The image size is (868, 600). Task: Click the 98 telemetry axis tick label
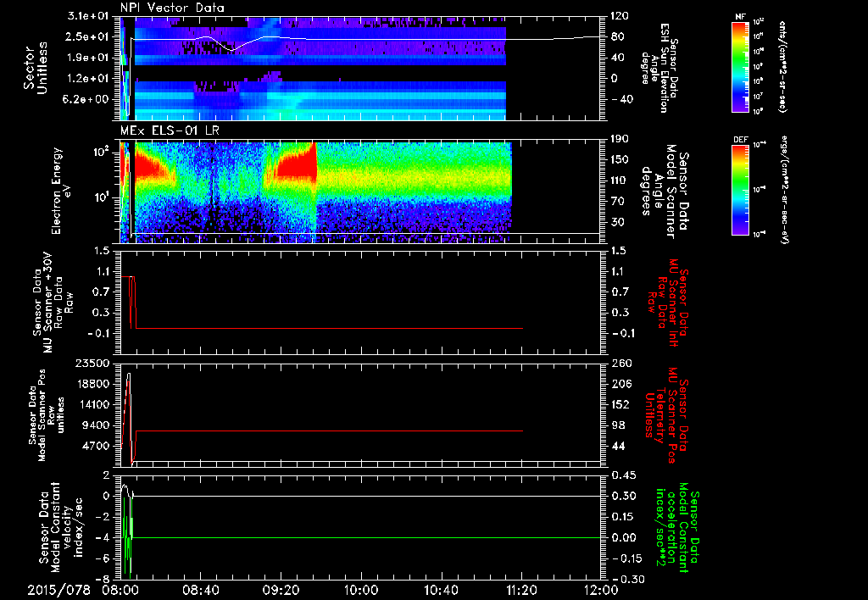coord(620,425)
